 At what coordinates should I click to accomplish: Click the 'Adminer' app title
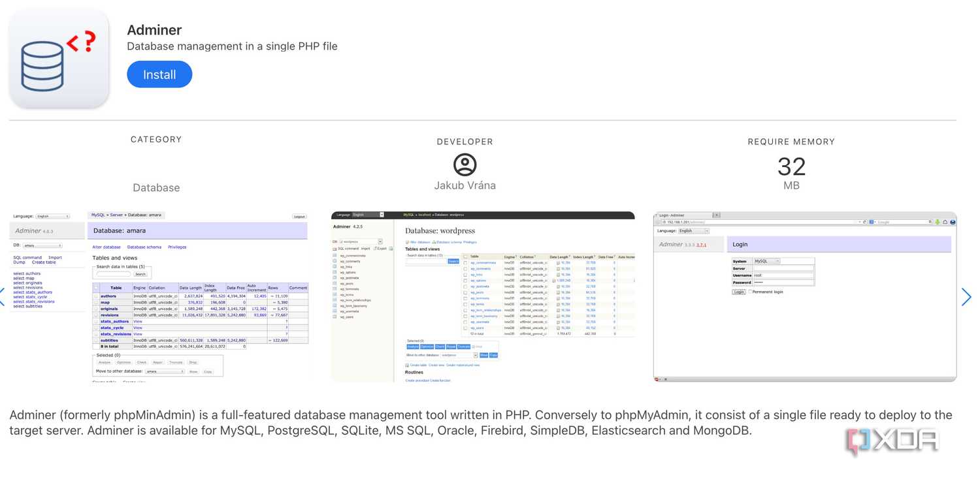coord(154,30)
